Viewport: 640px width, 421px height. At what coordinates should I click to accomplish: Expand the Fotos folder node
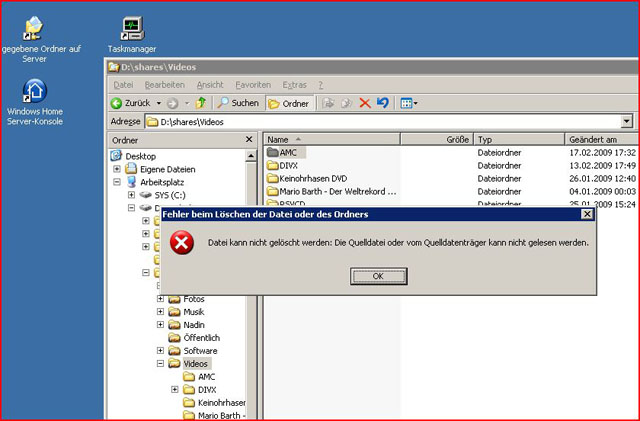click(x=160, y=299)
